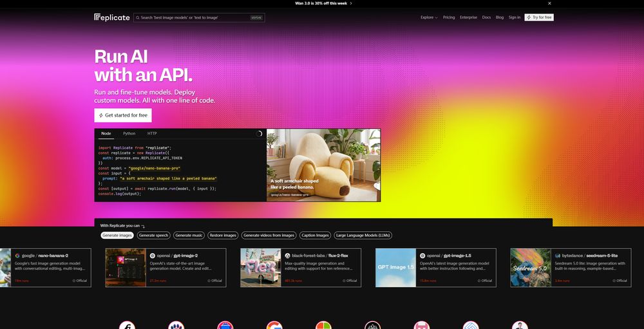The width and height of the screenshot is (644, 329).
Task: Select the Generate images filter pill
Action: (117, 236)
